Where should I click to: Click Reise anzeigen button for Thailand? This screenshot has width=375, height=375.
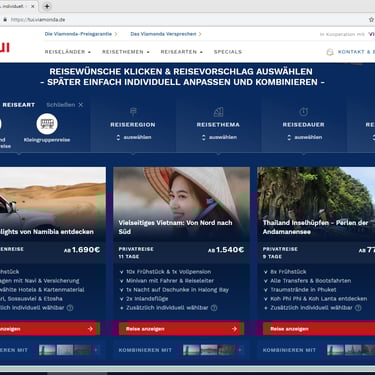tap(319, 329)
